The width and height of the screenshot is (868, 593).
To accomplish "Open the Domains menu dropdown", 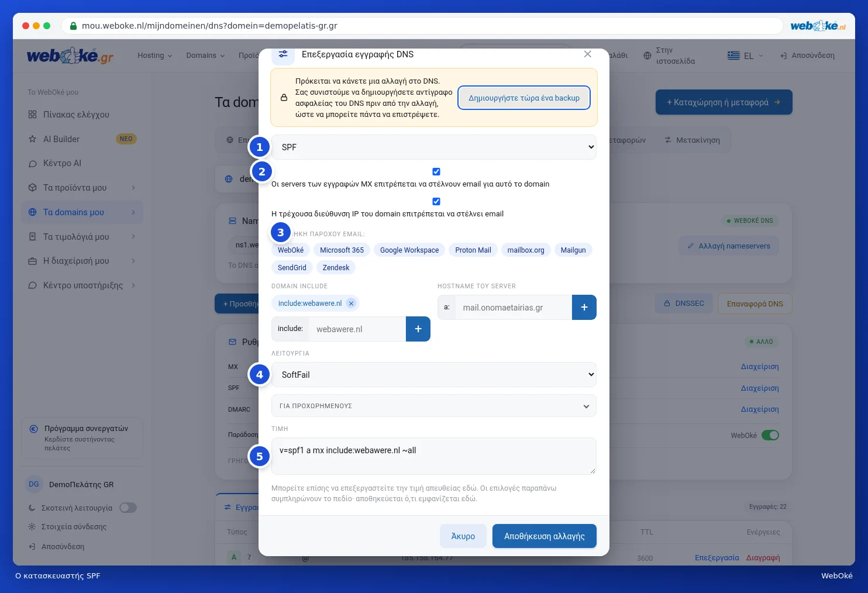I will click(205, 56).
